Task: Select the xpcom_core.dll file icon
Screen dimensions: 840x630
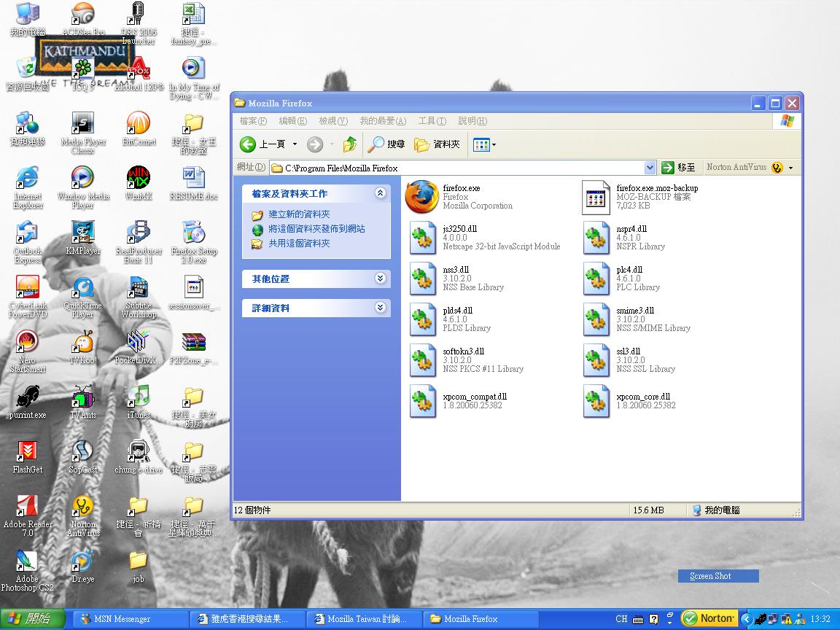Action: 596,401
